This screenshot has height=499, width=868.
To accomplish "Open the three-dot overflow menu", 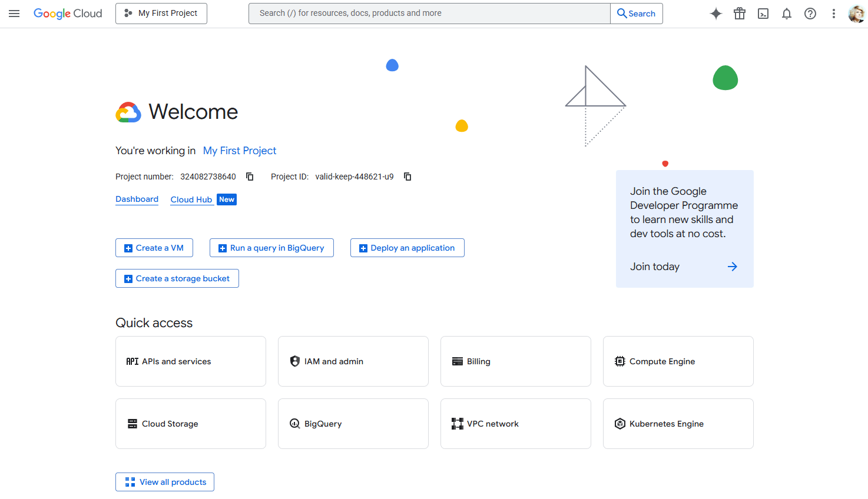I will (x=833, y=13).
